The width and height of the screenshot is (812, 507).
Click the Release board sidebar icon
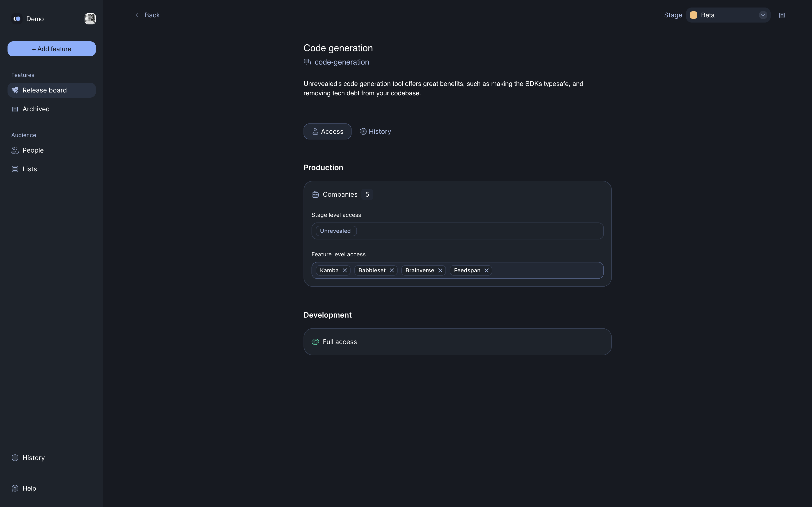[x=15, y=89]
